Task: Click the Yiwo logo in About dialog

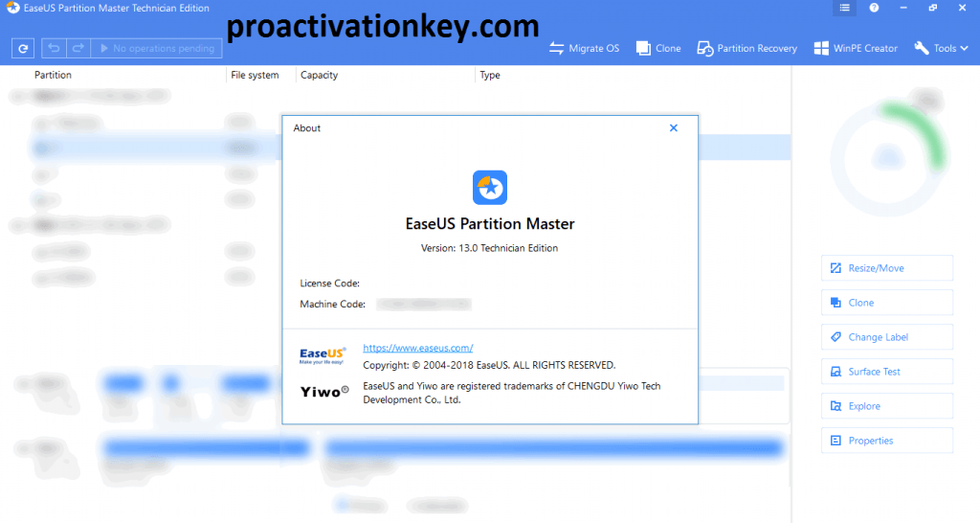Action: click(323, 392)
